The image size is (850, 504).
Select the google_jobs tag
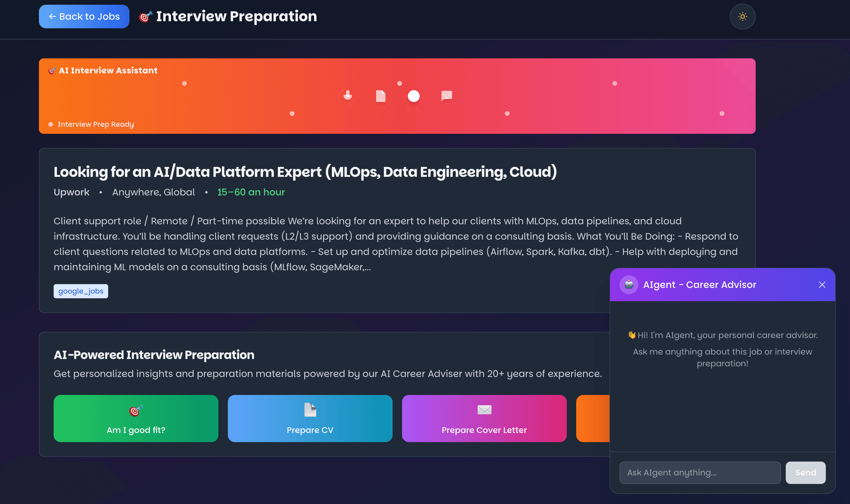[80, 291]
